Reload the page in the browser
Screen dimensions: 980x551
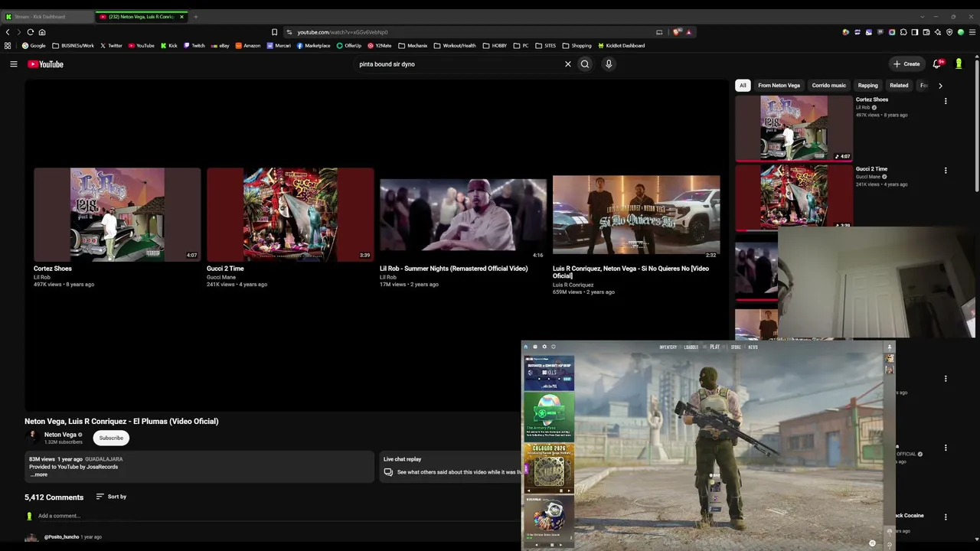[30, 32]
